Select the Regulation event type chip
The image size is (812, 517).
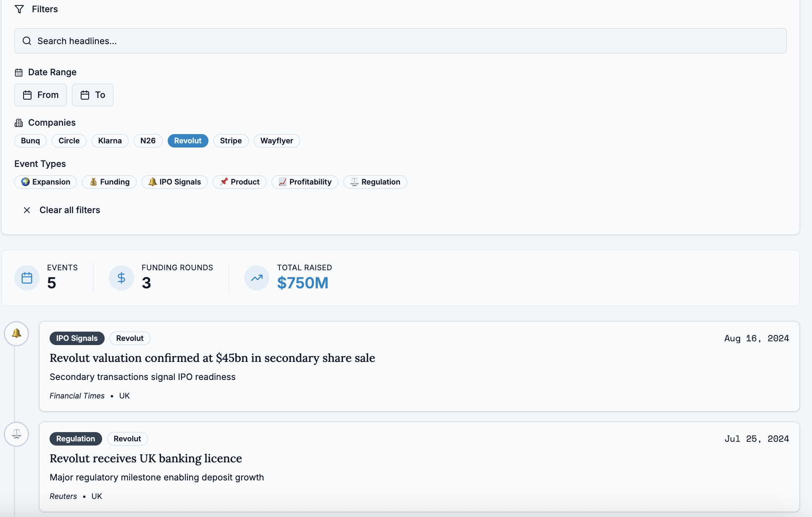[x=375, y=182]
